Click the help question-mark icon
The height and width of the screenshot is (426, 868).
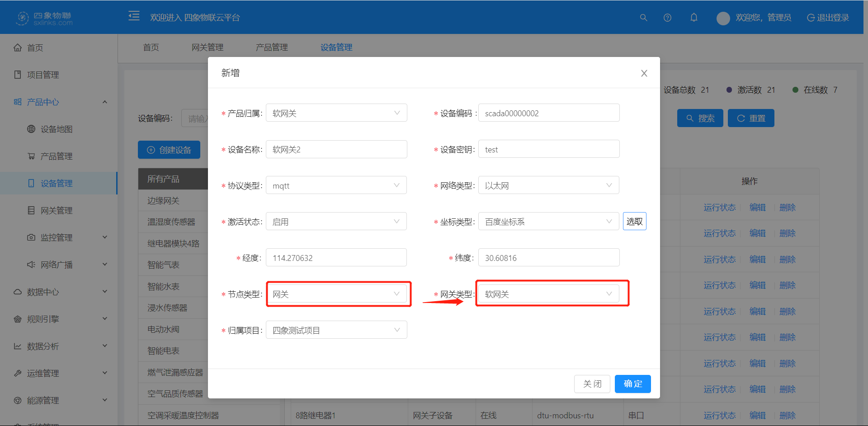click(x=667, y=18)
